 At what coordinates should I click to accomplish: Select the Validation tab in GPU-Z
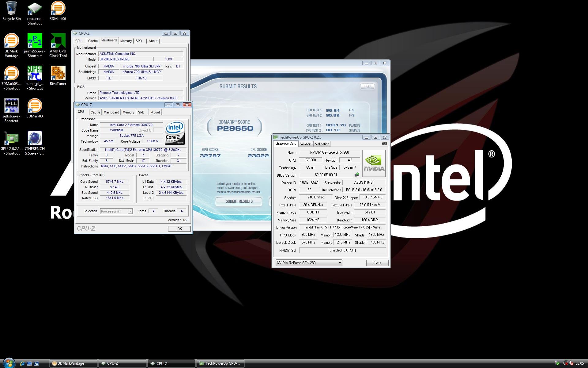click(322, 144)
